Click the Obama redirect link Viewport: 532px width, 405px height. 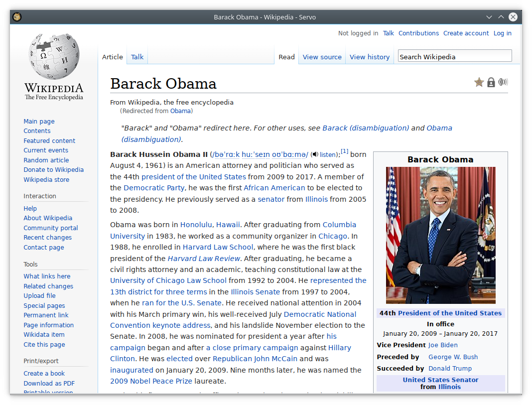point(180,111)
